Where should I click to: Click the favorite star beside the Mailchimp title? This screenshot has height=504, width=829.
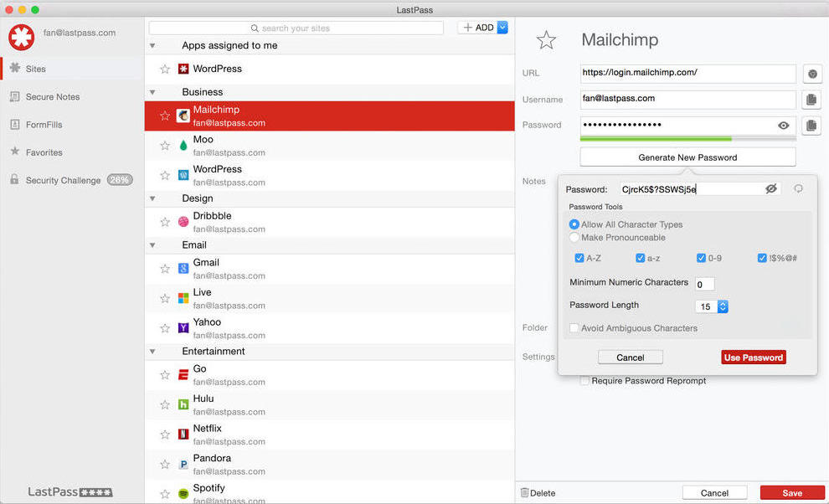pos(546,39)
